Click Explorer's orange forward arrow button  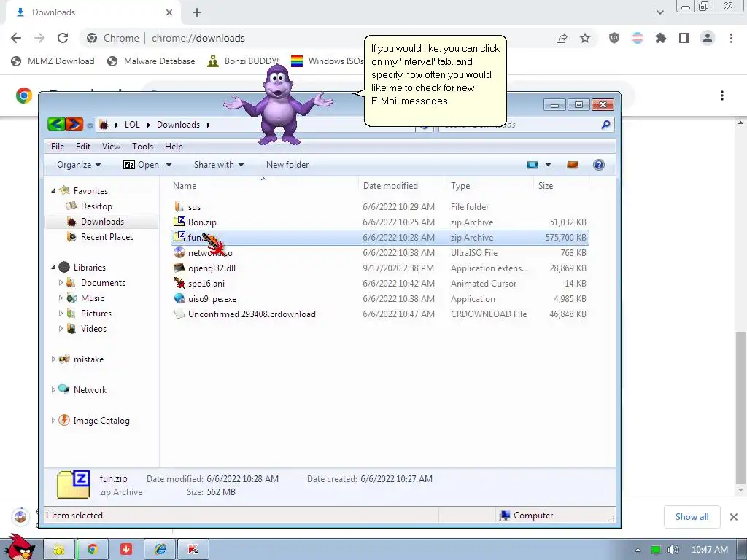click(x=74, y=124)
